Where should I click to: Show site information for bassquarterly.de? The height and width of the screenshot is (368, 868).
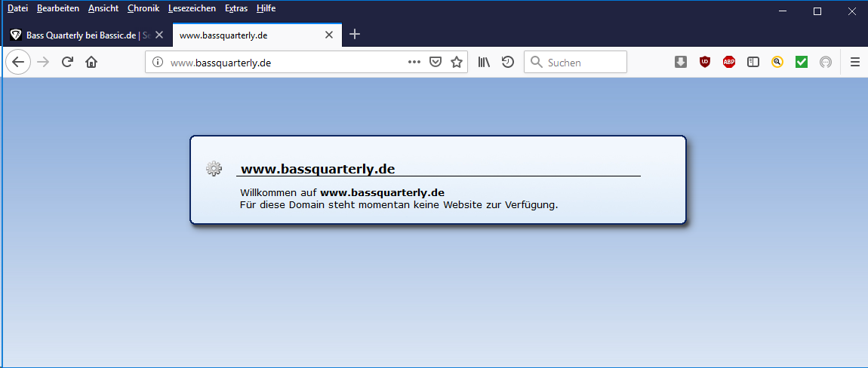(x=158, y=63)
